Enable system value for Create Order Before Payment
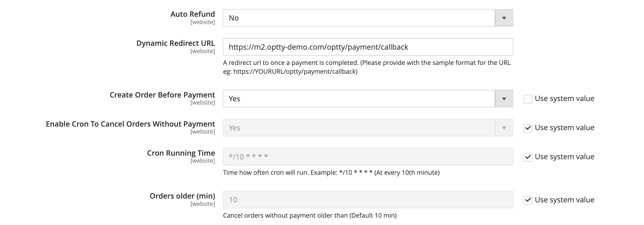The image size is (644, 225). pos(528,99)
